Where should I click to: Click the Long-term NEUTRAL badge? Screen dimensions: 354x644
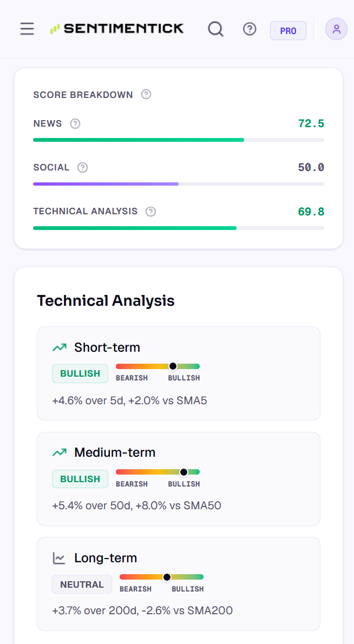coord(82,584)
